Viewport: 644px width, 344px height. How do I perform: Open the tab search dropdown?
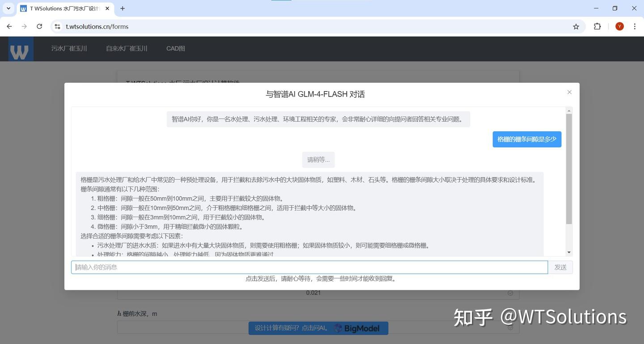pyautogui.click(x=8, y=8)
